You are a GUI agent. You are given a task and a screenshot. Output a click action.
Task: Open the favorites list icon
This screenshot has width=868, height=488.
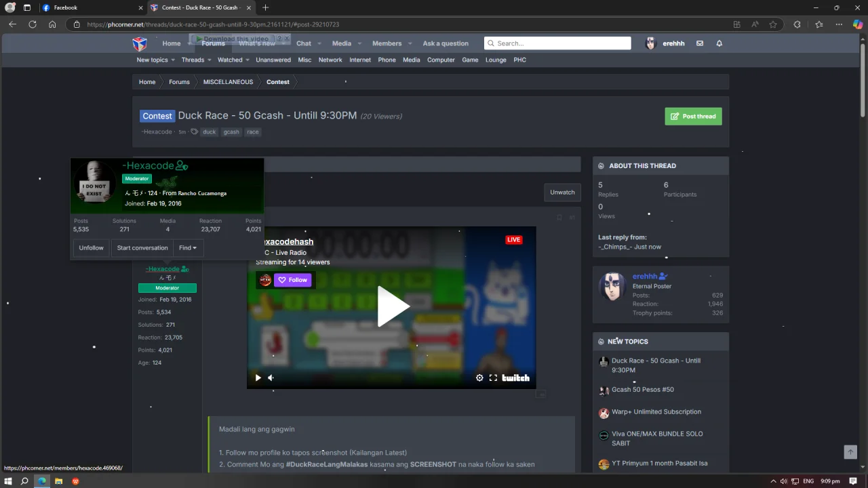click(818, 24)
